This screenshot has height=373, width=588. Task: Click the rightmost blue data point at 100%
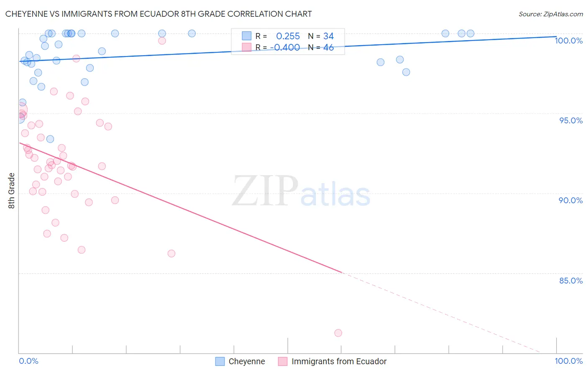(470, 33)
